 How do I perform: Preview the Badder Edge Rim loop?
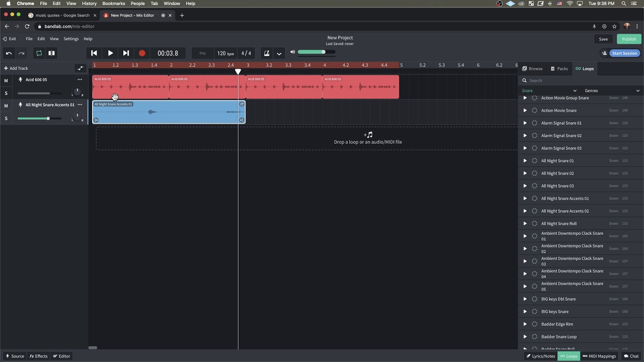click(x=525, y=324)
